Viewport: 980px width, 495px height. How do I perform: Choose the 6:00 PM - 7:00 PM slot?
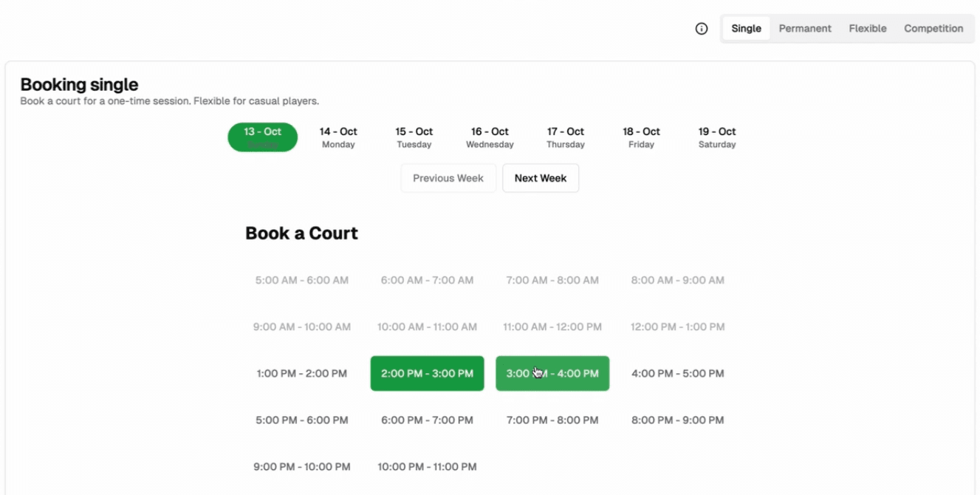[x=427, y=420]
